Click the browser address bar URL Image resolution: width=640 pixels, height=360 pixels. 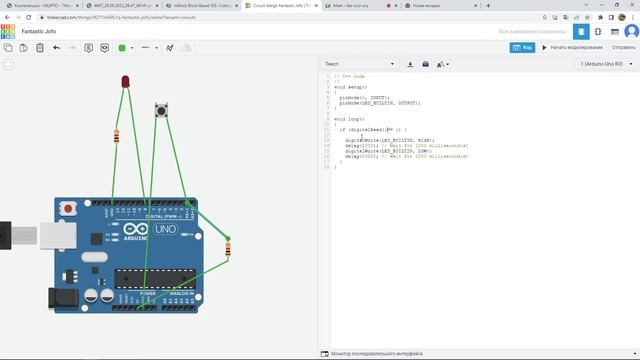[x=121, y=18]
